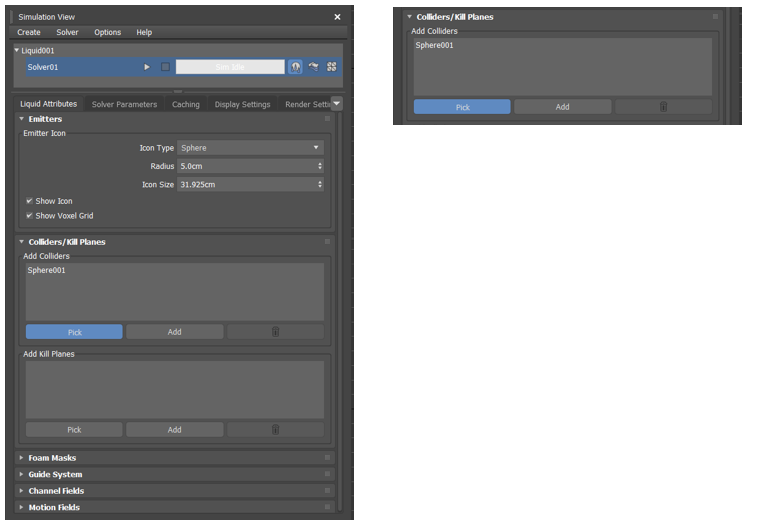The image size is (759, 526).
Task: Click square marker on Colliders/Kill Planes header in Simulation View
Action: click(x=327, y=242)
